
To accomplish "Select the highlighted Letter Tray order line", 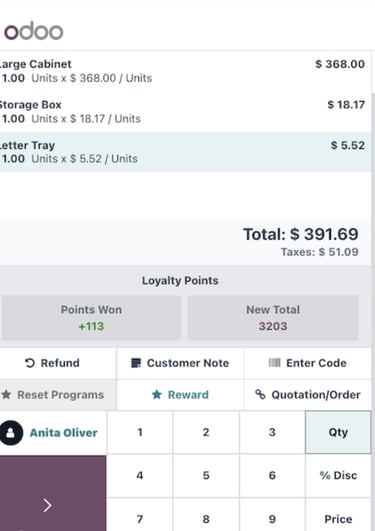I will click(x=185, y=152).
